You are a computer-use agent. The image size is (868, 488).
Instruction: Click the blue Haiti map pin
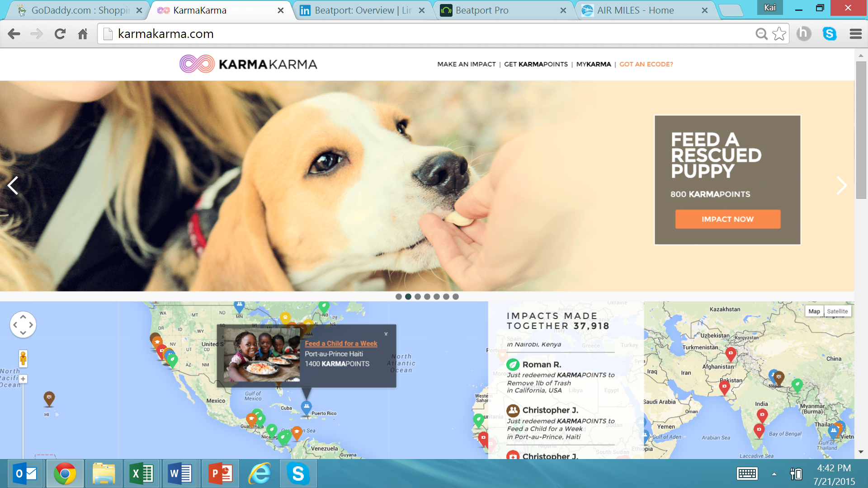307,407
